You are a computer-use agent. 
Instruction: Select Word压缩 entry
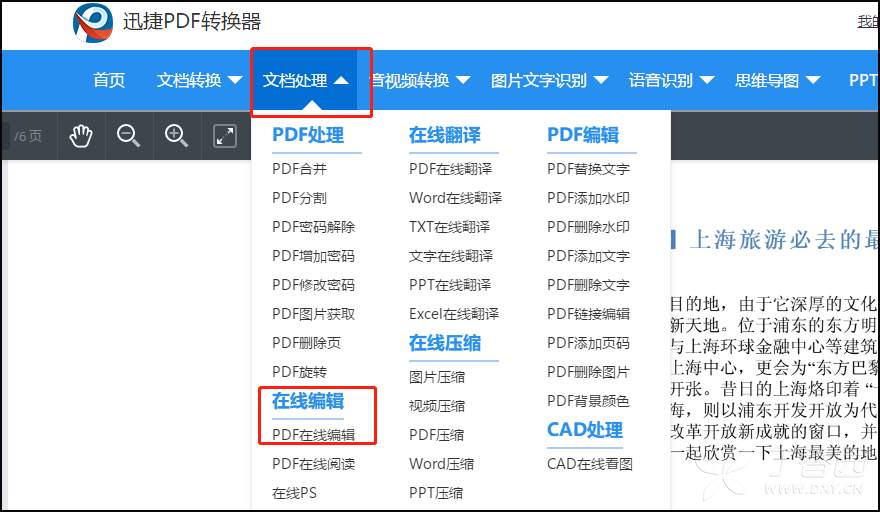click(442, 464)
